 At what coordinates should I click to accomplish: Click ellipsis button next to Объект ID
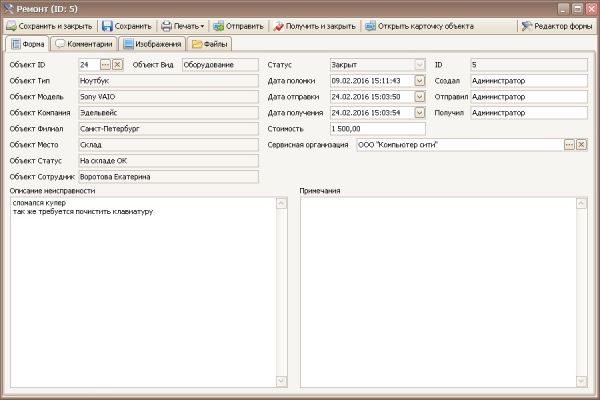point(106,64)
